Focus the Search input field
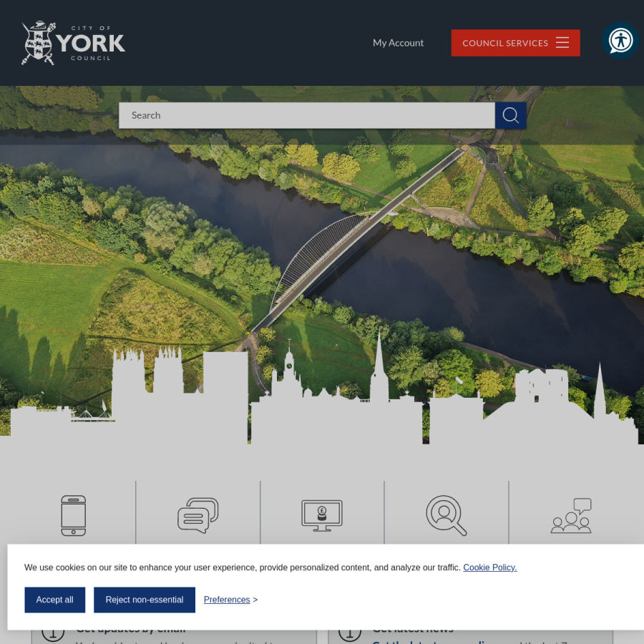 point(307,115)
